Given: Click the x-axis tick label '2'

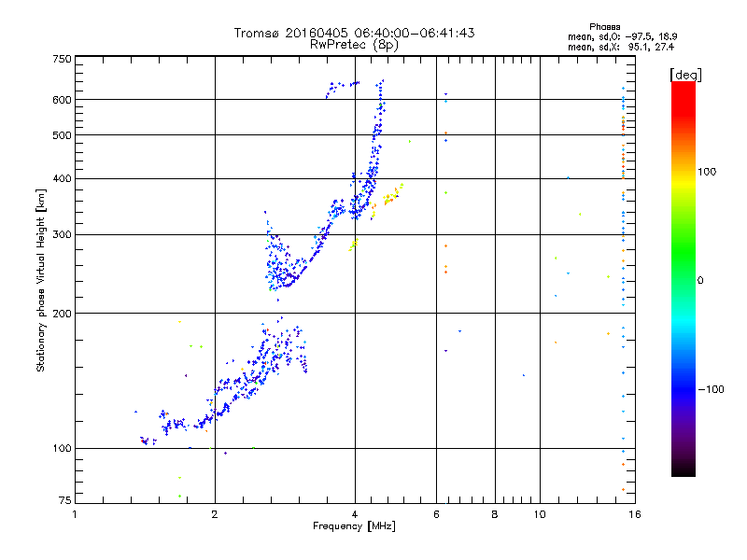Looking at the screenshot, I should coord(215,514).
